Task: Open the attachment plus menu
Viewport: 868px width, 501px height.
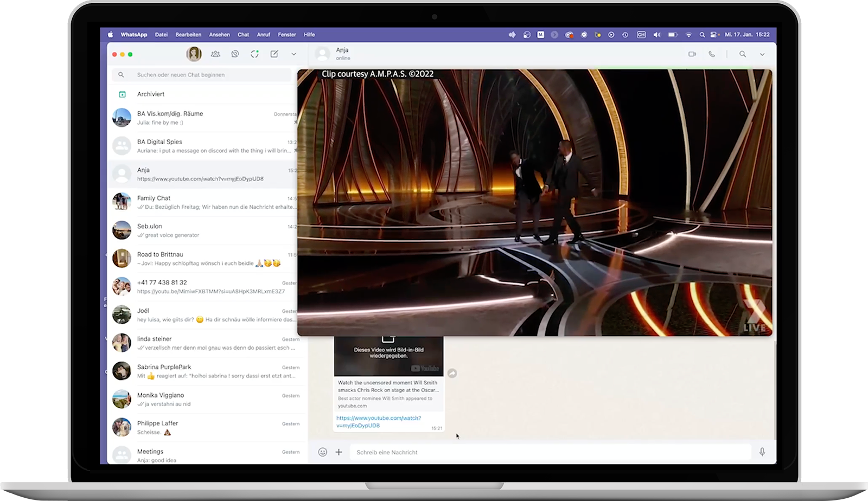Action: (x=339, y=452)
